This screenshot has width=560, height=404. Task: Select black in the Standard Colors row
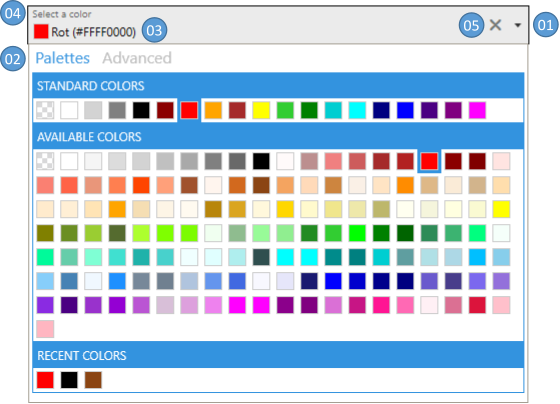(141, 110)
